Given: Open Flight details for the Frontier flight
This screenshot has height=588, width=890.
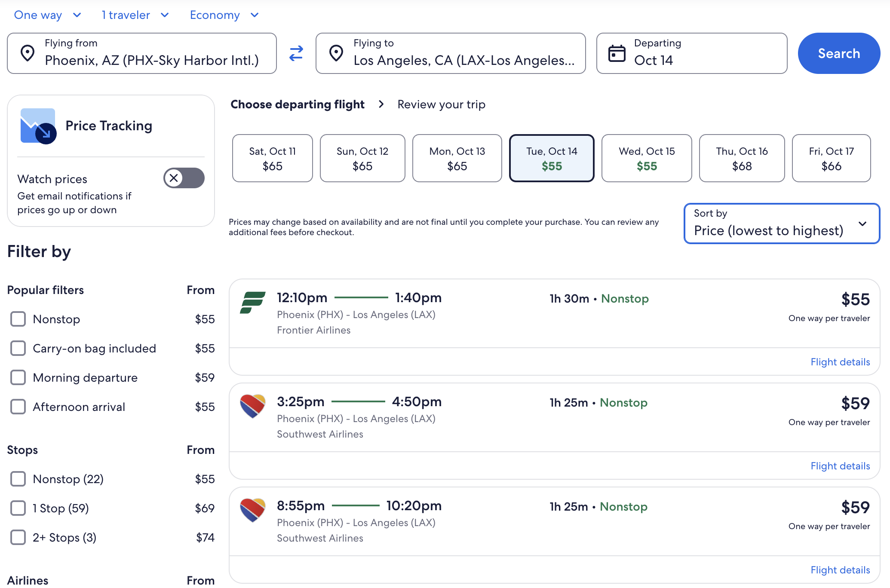Looking at the screenshot, I should coord(840,361).
